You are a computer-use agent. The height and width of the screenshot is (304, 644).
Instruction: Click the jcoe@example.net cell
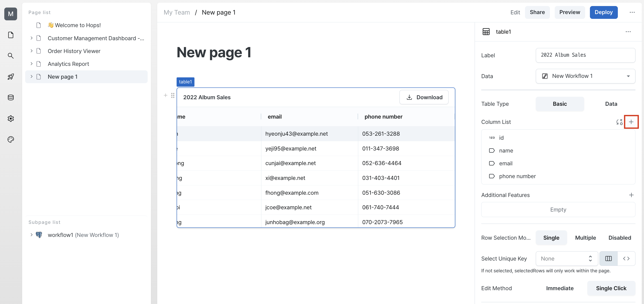point(309,207)
